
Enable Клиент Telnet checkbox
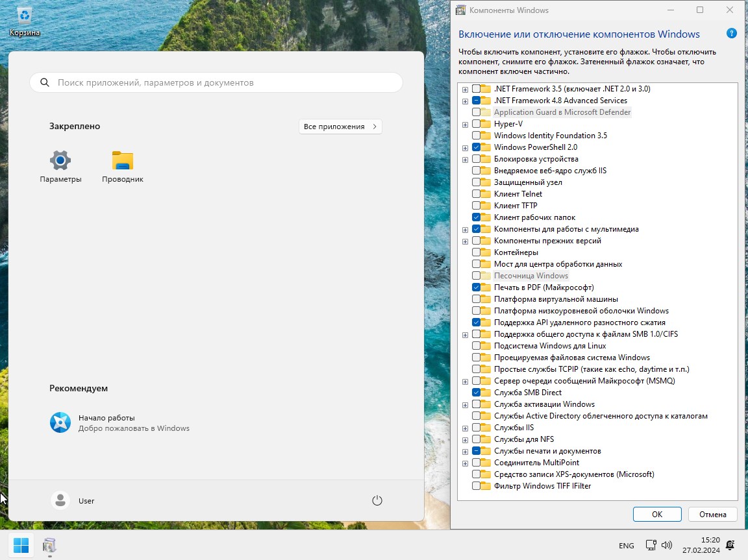pyautogui.click(x=476, y=194)
